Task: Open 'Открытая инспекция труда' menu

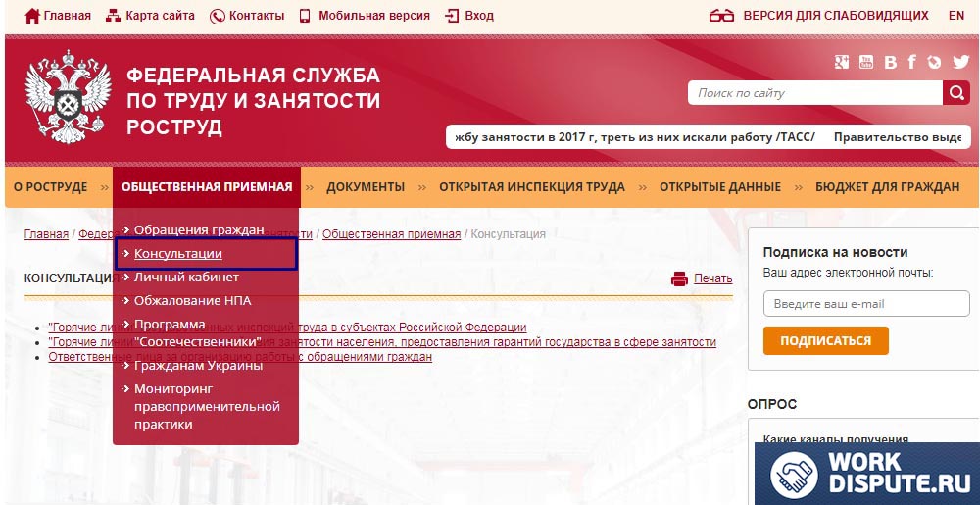Action: click(532, 187)
